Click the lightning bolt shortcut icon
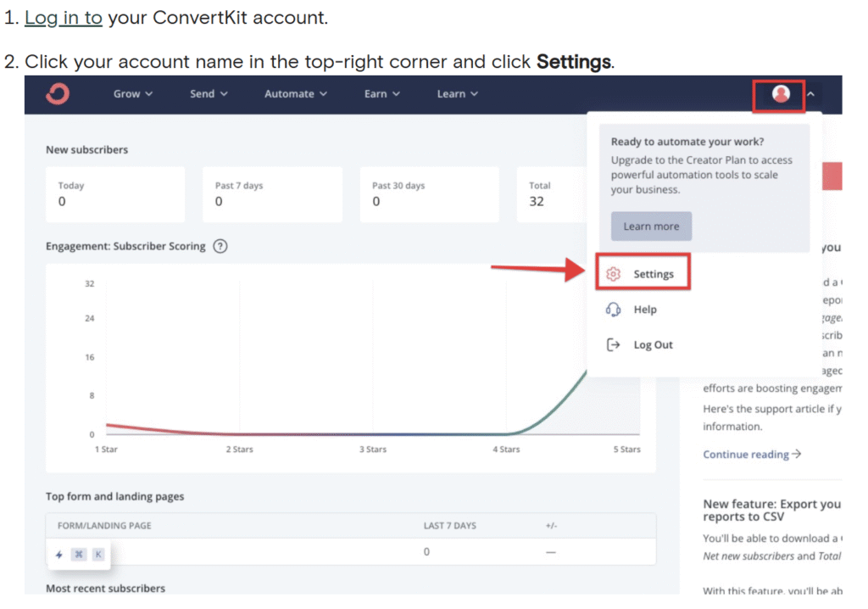This screenshot has height=609, width=868. [x=59, y=554]
